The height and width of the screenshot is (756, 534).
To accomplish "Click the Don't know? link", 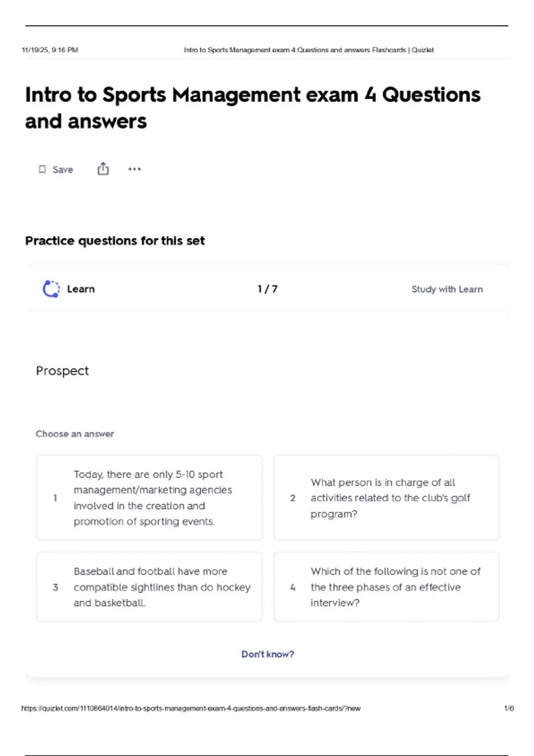I will coord(267,654).
